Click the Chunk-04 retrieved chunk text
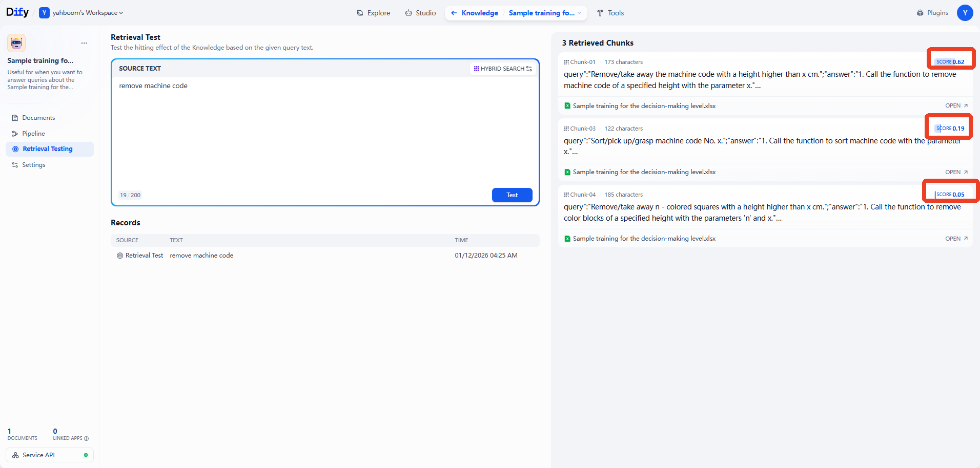The width and height of the screenshot is (980, 468). click(x=762, y=212)
